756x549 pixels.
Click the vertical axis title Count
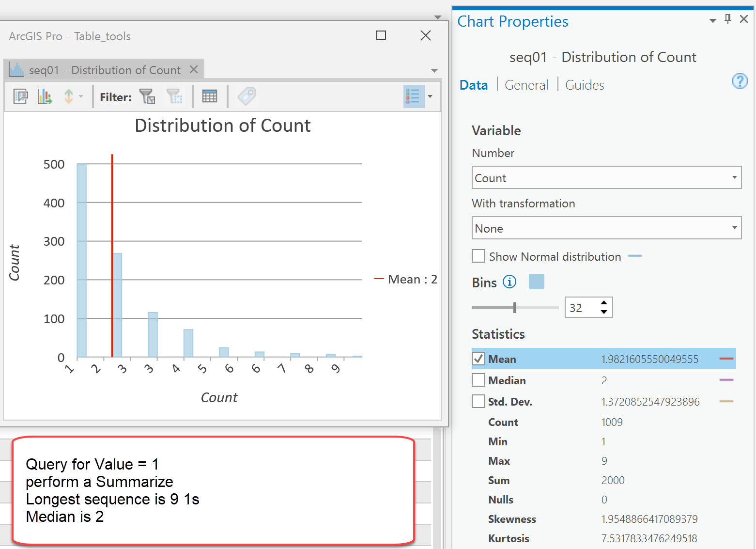(14, 263)
